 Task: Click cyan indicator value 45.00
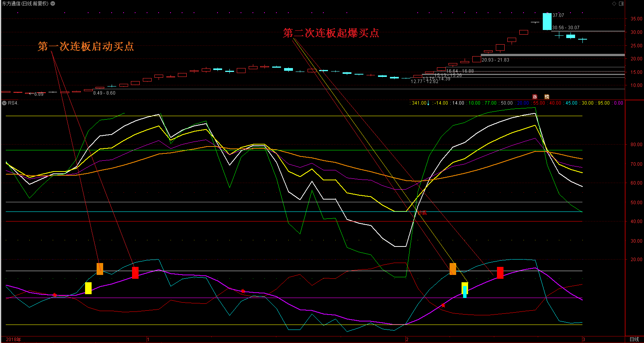coord(571,103)
